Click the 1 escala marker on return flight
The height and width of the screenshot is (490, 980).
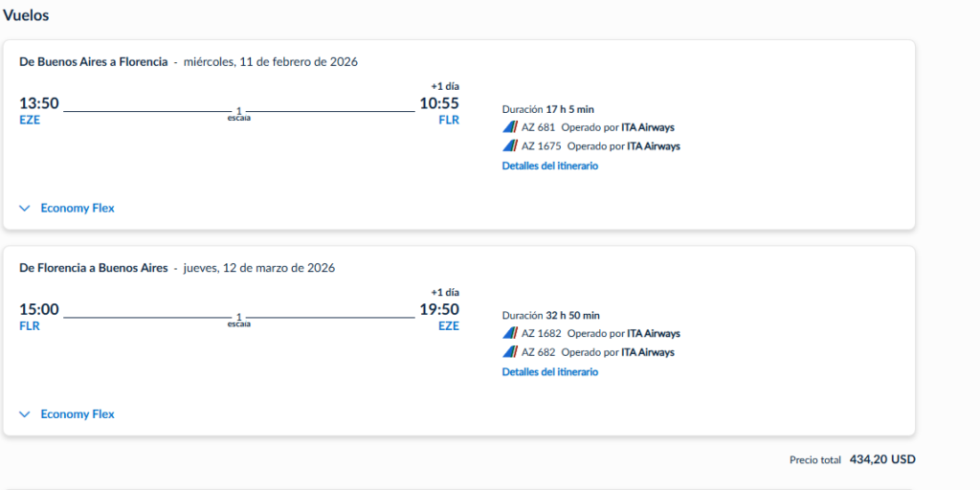click(238, 320)
